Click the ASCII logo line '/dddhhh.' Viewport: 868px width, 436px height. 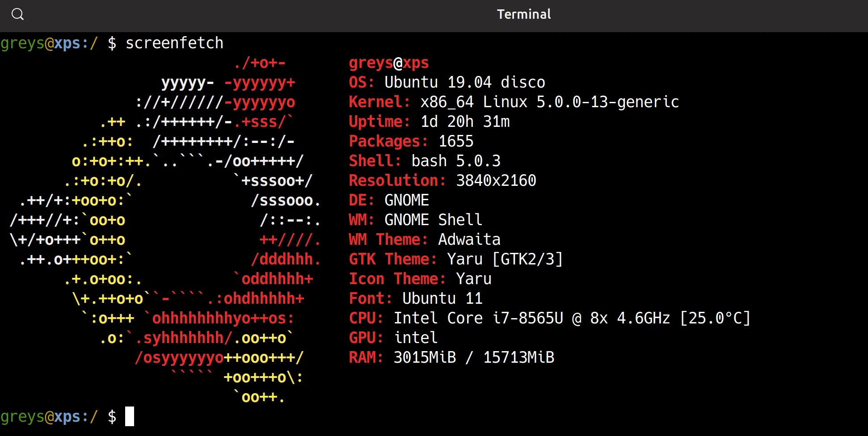[x=286, y=259]
